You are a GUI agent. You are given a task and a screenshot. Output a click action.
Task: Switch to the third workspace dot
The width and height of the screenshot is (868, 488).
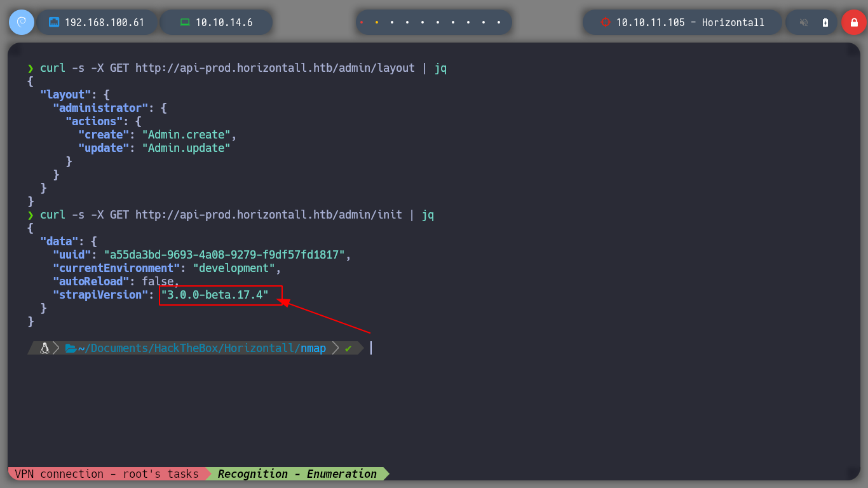392,22
